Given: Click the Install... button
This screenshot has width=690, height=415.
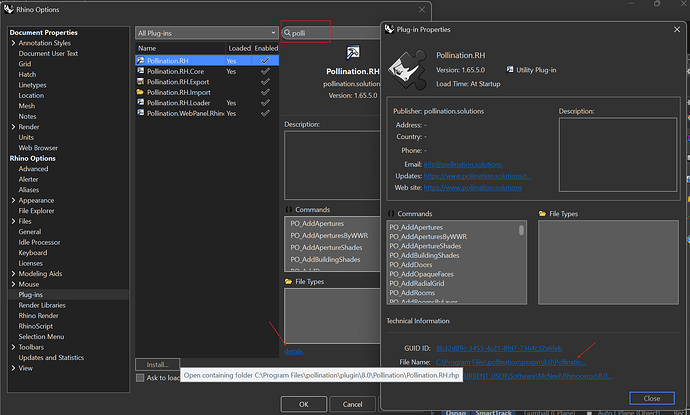Looking at the screenshot, I should click(x=158, y=364).
